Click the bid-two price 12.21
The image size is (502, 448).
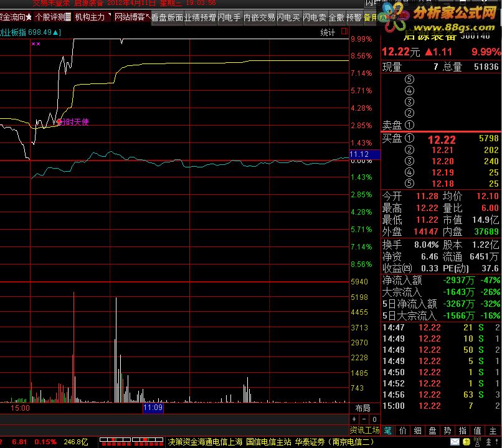pos(442,150)
